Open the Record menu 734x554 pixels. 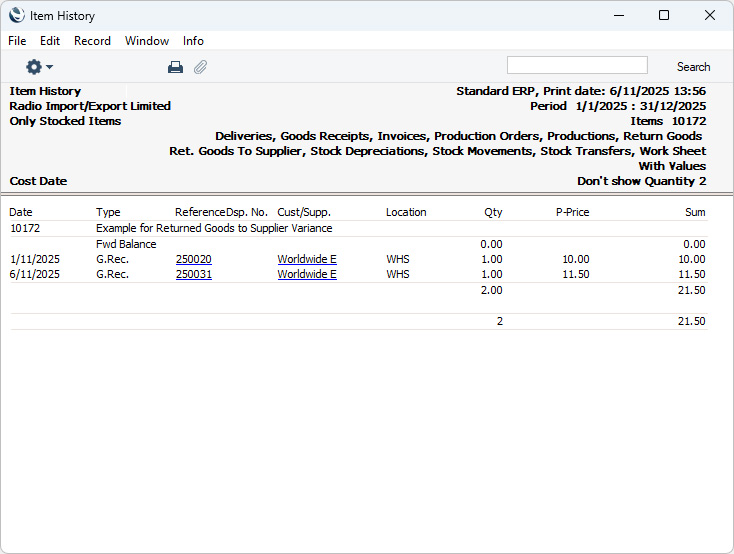coord(92,41)
